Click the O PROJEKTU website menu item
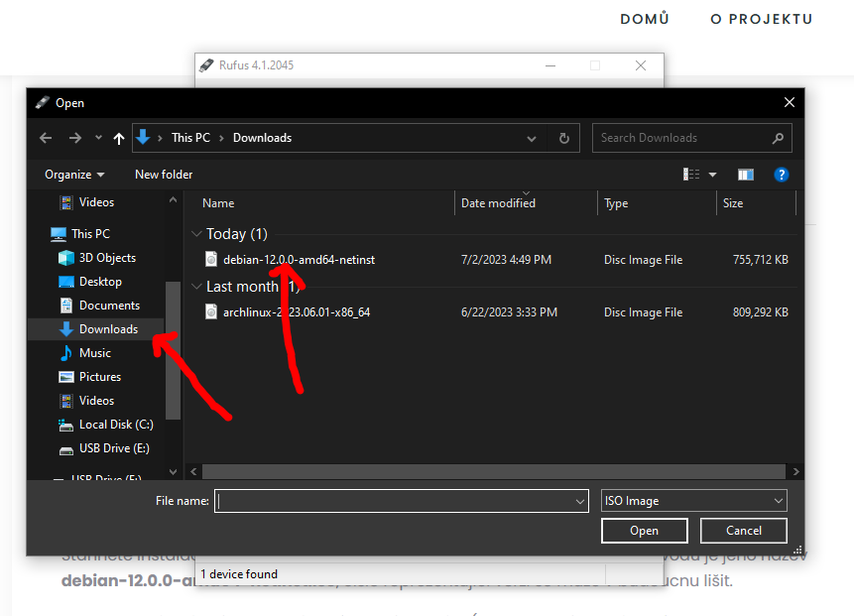The width and height of the screenshot is (854, 616). point(761,19)
